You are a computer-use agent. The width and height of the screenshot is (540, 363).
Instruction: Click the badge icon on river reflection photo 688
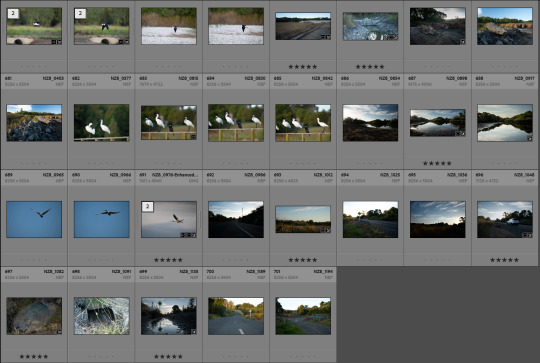click(529, 138)
